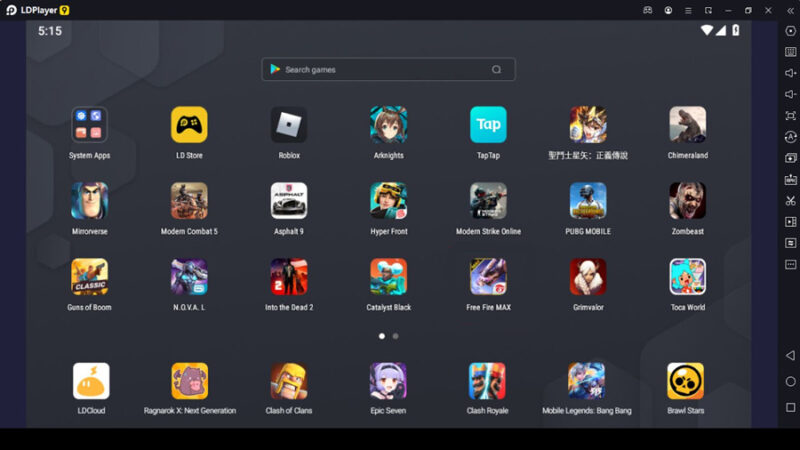Open LDPlayer settings hexagon icon in sidebar

[x=790, y=31]
